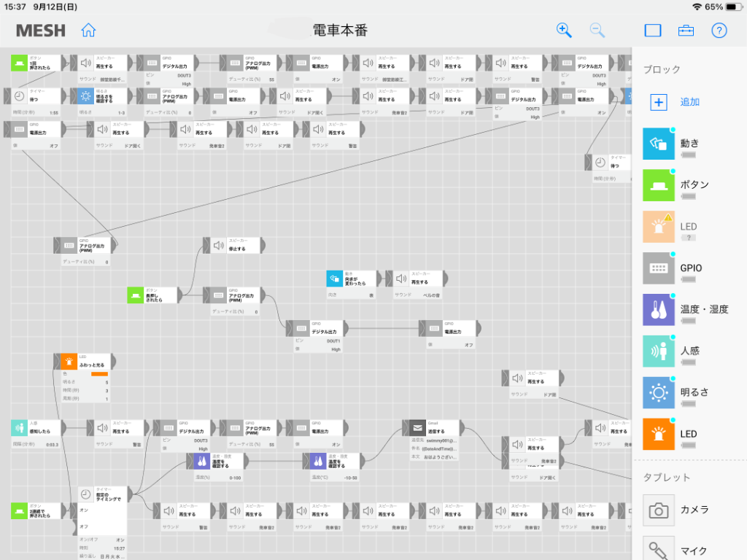The image size is (747, 560).
Task: Tap the output connector of 向きが変わったら block
Action: point(379,279)
